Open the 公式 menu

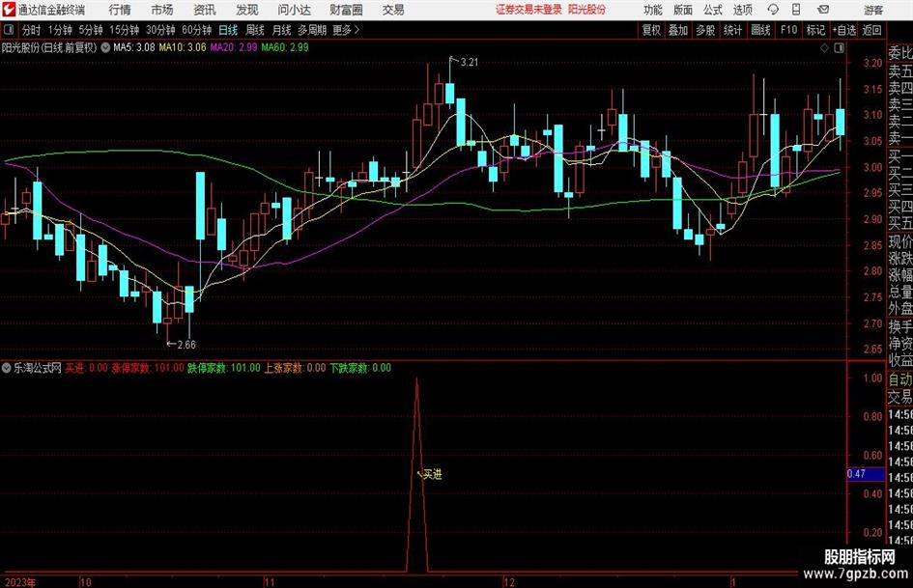(x=713, y=10)
